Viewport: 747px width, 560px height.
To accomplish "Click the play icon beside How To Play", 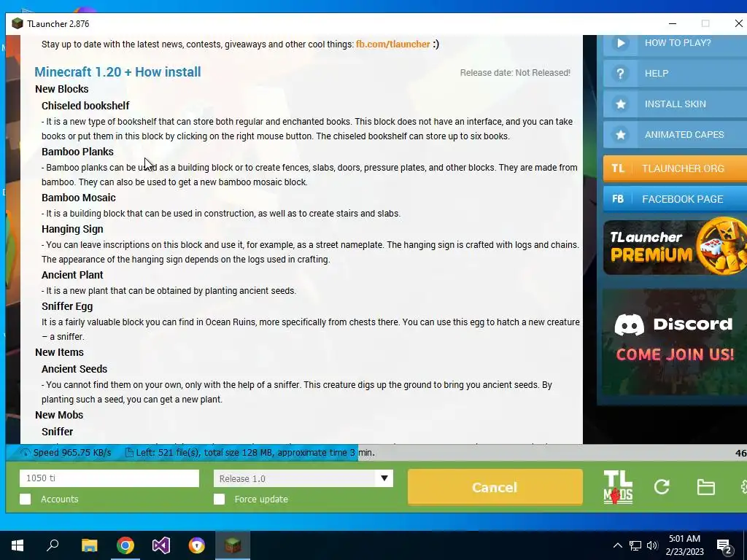I will (x=621, y=43).
